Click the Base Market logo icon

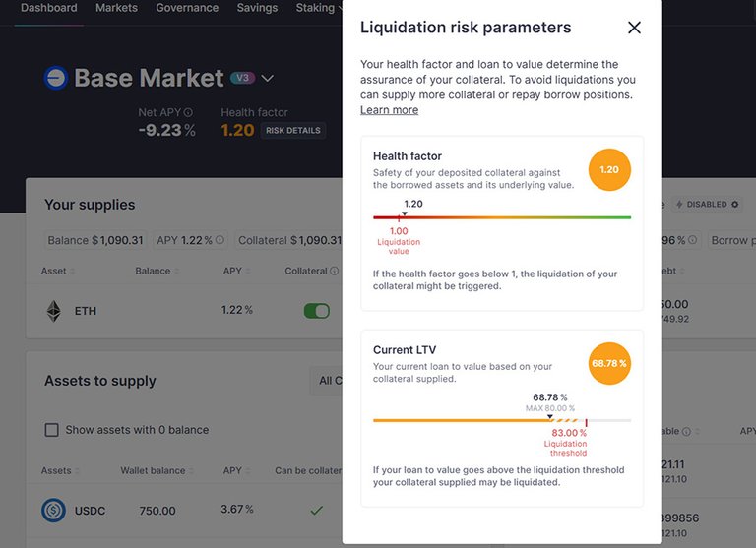56,78
